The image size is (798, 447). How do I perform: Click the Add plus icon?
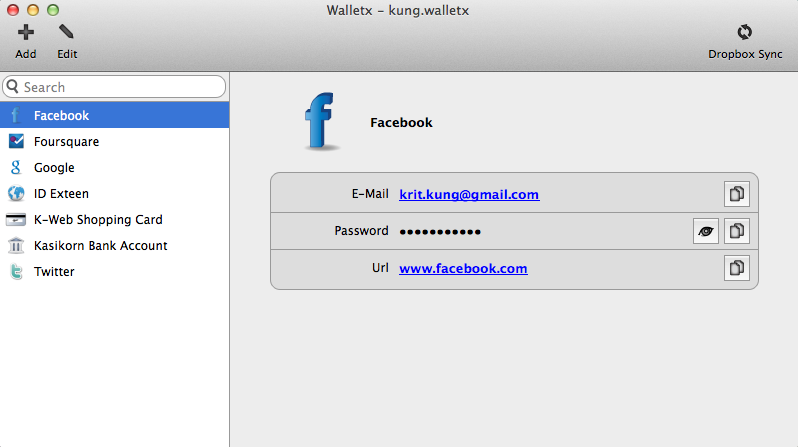click(x=25, y=33)
